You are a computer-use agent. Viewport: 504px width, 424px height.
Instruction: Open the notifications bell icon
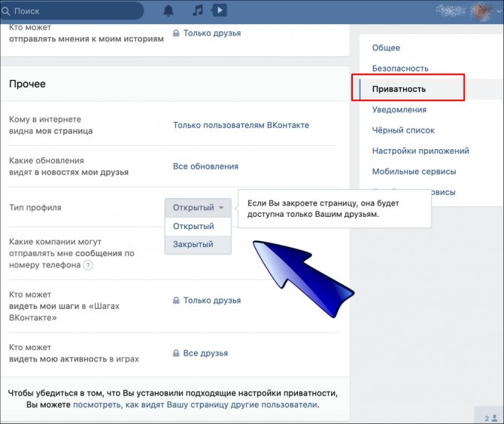click(169, 11)
